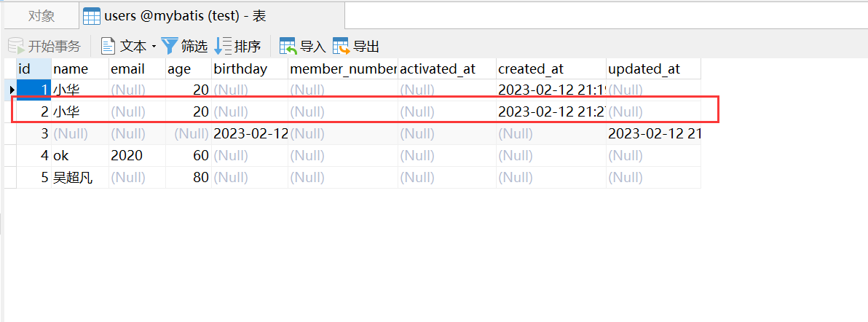Click the Text (文本) document icon
The height and width of the screenshot is (322, 868).
pyautogui.click(x=108, y=46)
